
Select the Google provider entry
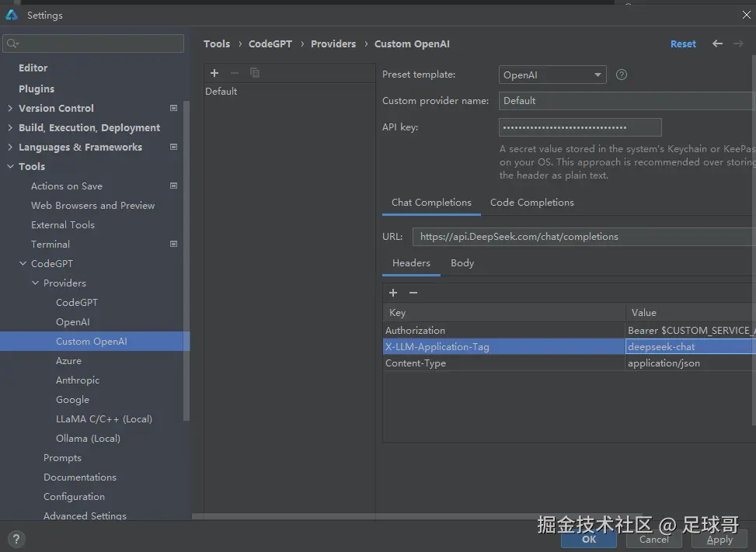coord(72,400)
